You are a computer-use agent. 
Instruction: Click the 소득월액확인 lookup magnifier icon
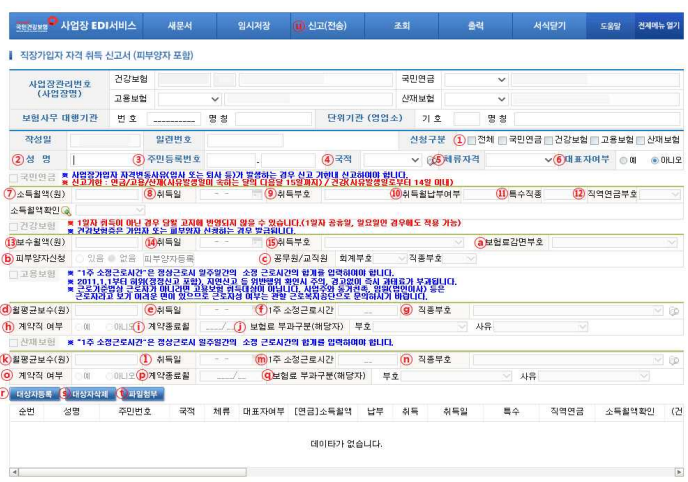(x=66, y=211)
